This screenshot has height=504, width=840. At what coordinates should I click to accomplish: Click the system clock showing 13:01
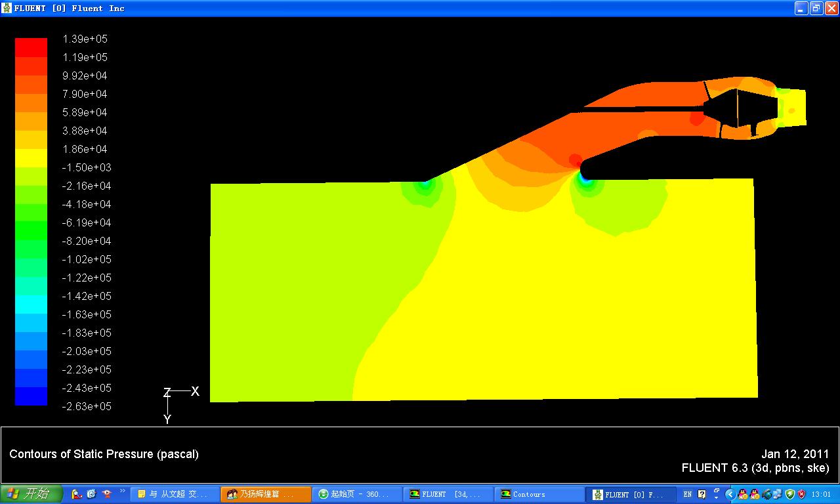821,494
